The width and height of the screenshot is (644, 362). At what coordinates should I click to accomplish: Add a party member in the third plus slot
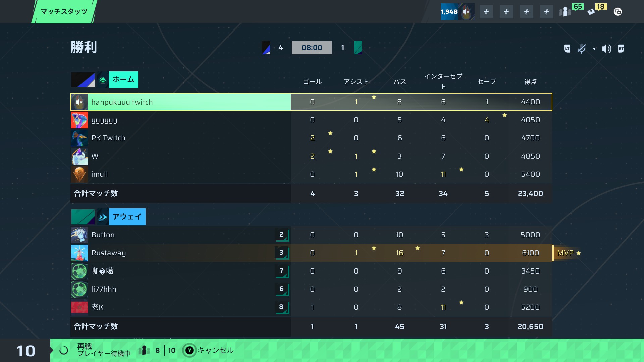click(x=527, y=12)
